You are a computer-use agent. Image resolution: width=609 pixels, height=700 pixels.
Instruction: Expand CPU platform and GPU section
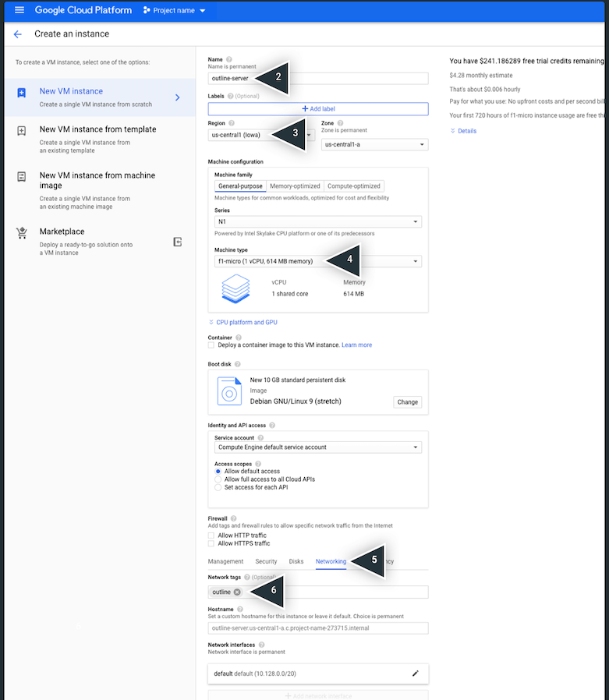point(243,322)
